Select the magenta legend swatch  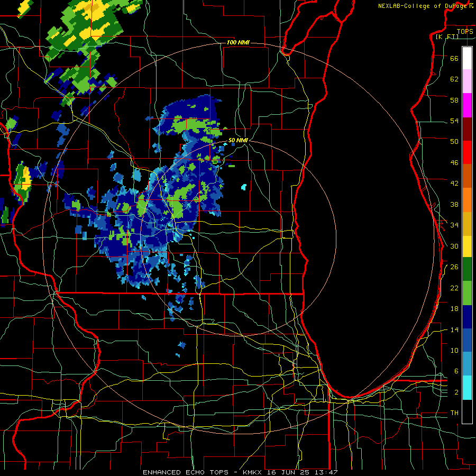coord(467,105)
